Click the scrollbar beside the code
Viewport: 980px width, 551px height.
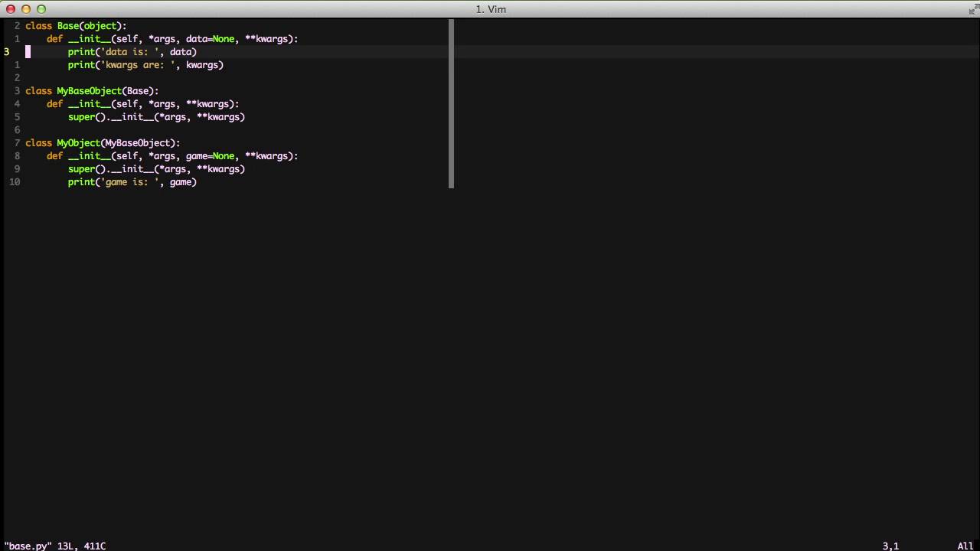point(452,103)
